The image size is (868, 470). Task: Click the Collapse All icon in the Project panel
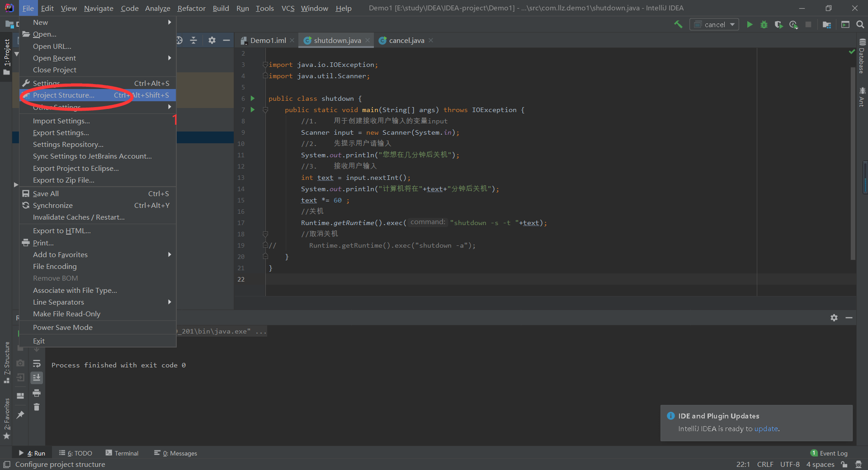tap(193, 40)
